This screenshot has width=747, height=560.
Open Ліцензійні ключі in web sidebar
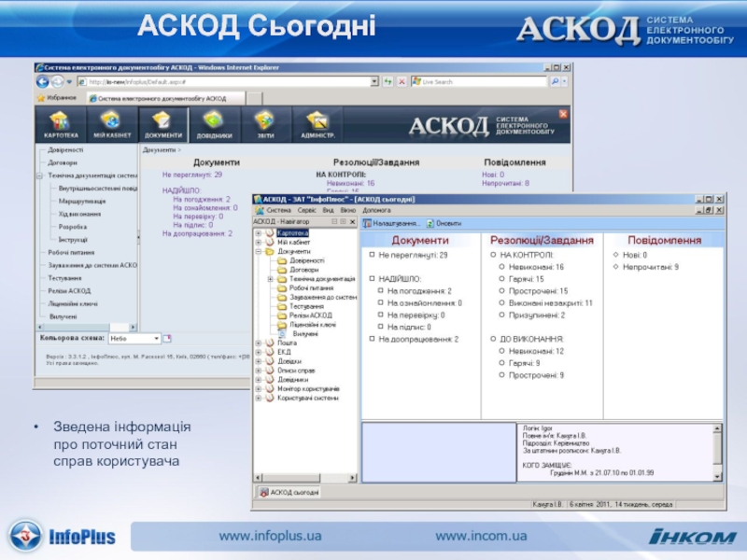(73, 304)
